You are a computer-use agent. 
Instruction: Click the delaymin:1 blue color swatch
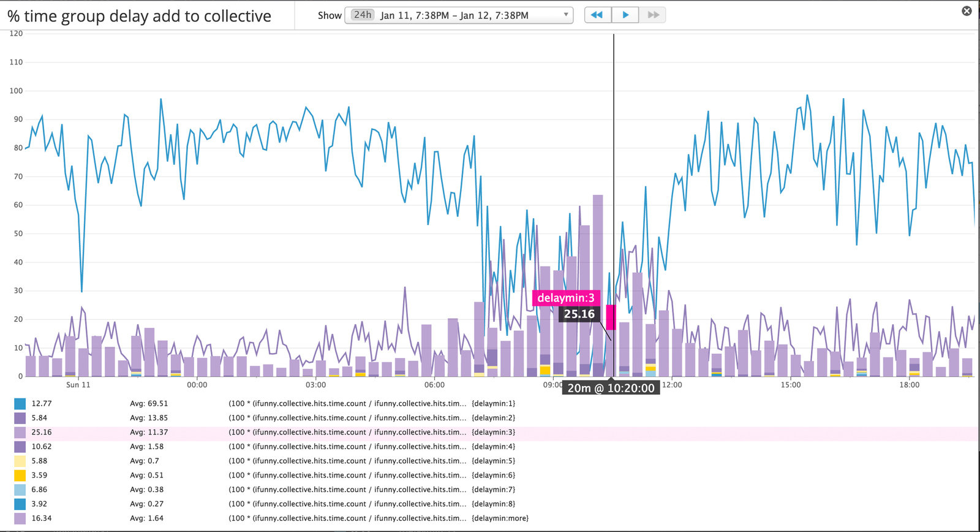coord(20,403)
